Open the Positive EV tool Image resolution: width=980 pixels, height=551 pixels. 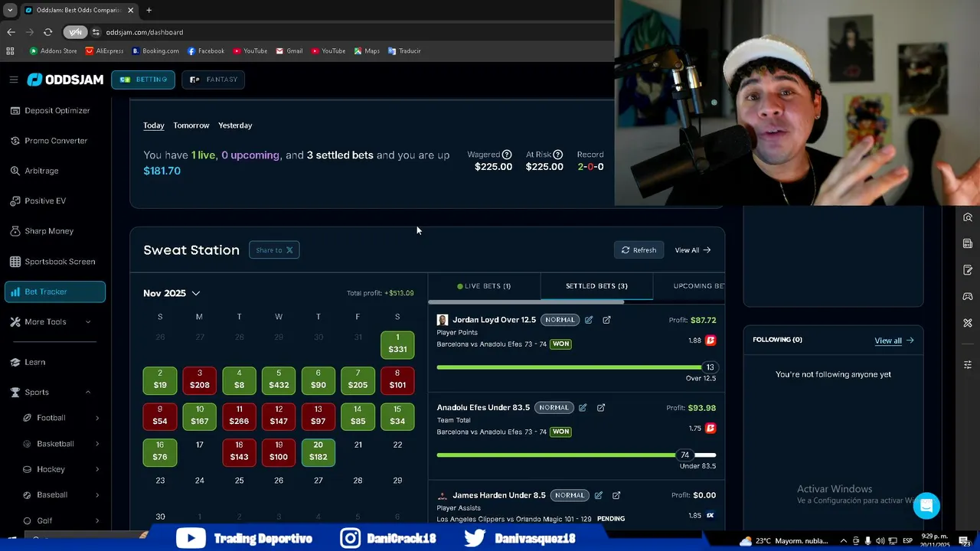[x=55, y=201]
